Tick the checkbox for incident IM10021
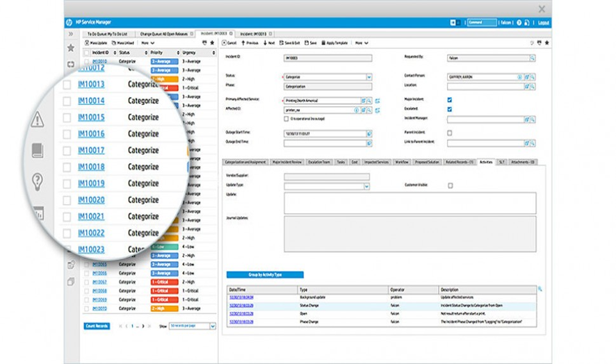 pyautogui.click(x=67, y=217)
